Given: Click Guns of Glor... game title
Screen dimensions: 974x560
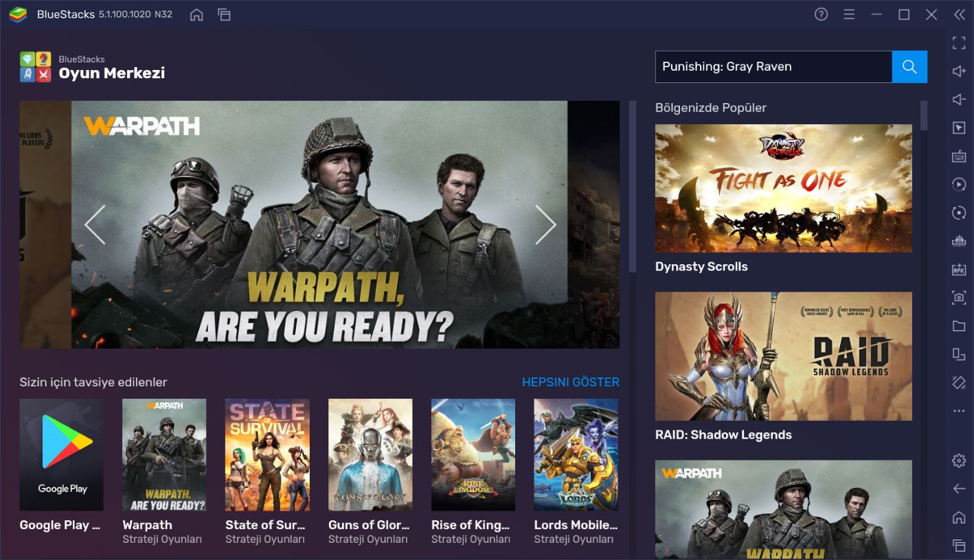Looking at the screenshot, I should (x=369, y=525).
